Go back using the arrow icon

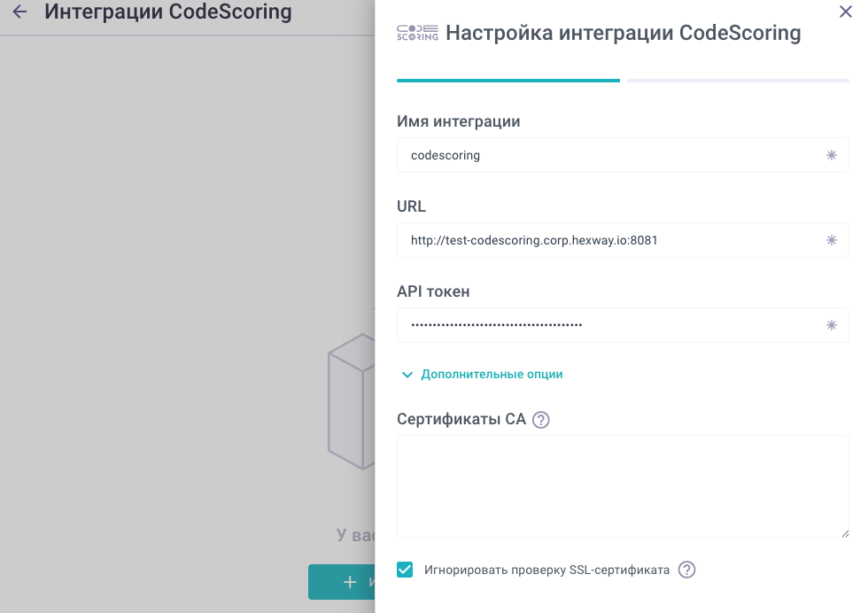pyautogui.click(x=19, y=12)
